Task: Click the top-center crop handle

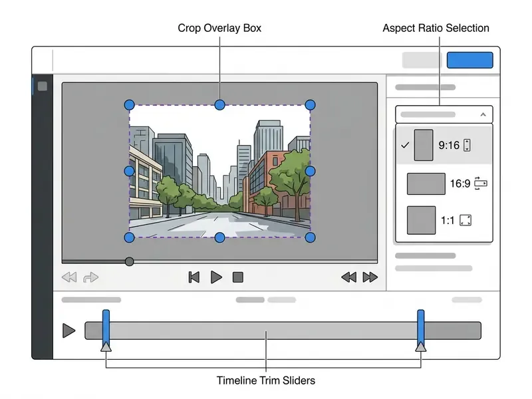Action: point(220,105)
